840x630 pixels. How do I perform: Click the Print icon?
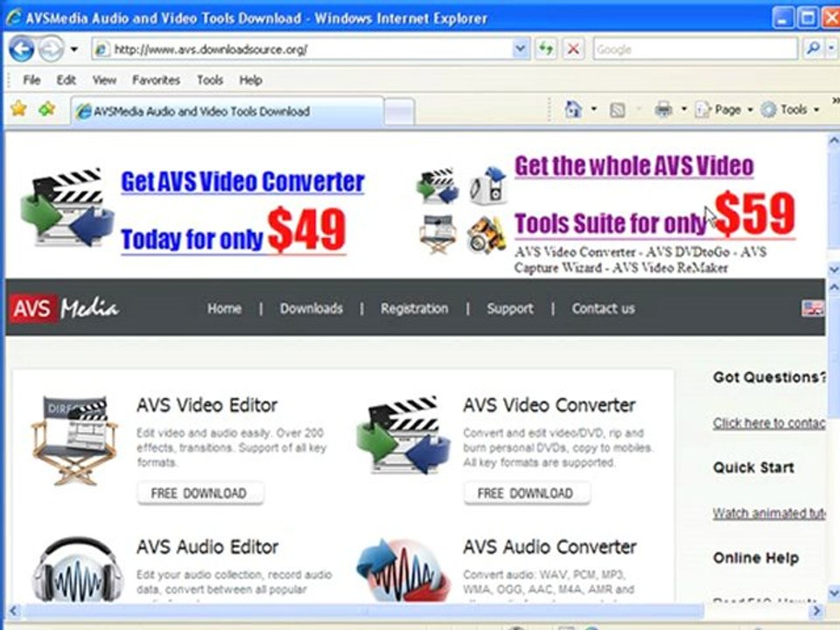coord(663,110)
